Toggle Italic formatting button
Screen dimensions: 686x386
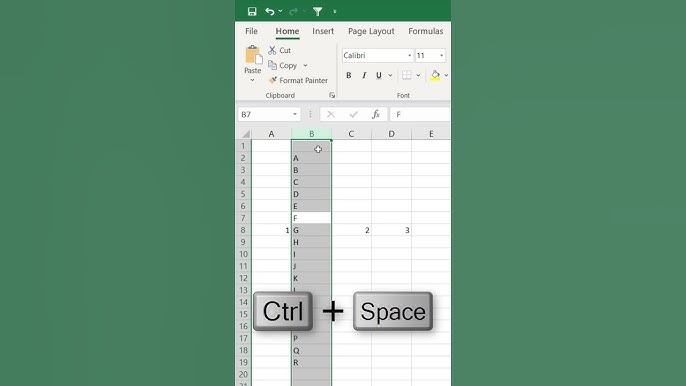364,75
